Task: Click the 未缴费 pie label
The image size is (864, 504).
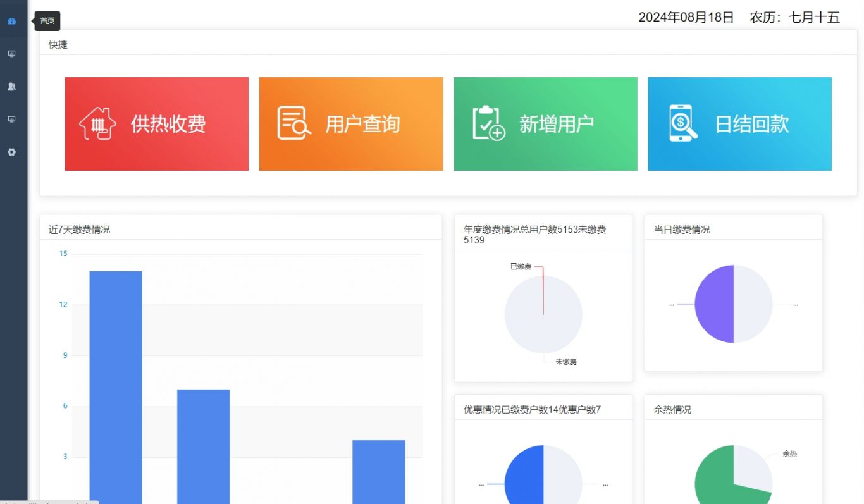Action: coord(566,362)
